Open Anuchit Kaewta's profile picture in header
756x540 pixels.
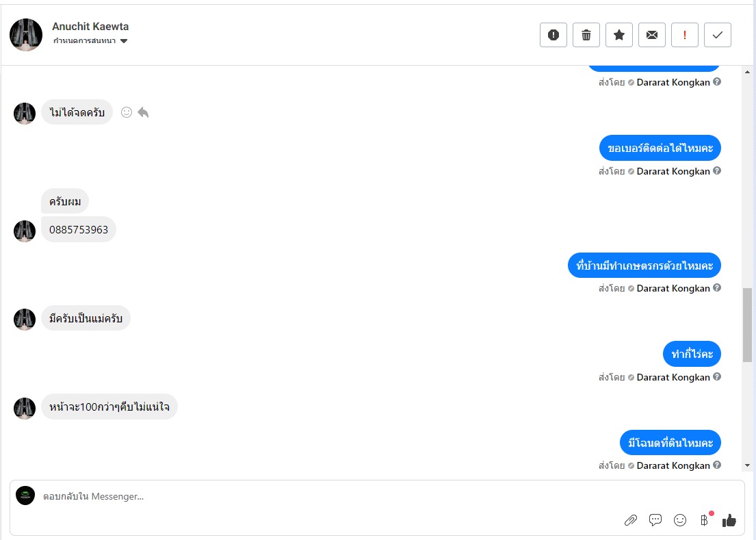pos(26,35)
